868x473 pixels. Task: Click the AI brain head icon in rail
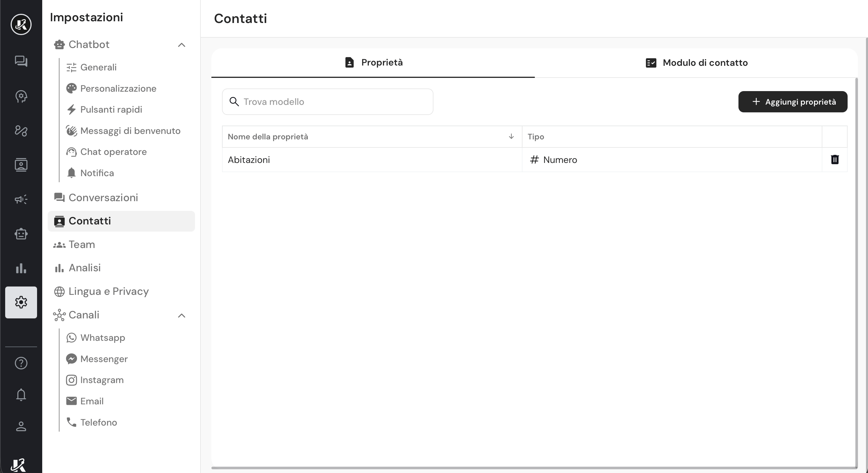point(21,97)
